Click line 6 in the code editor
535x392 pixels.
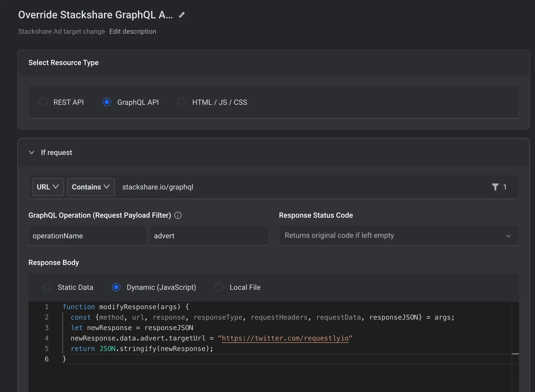(x=157, y=359)
